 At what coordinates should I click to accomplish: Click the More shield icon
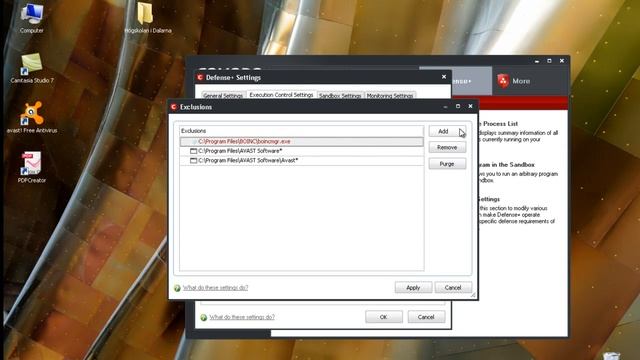coord(503,81)
